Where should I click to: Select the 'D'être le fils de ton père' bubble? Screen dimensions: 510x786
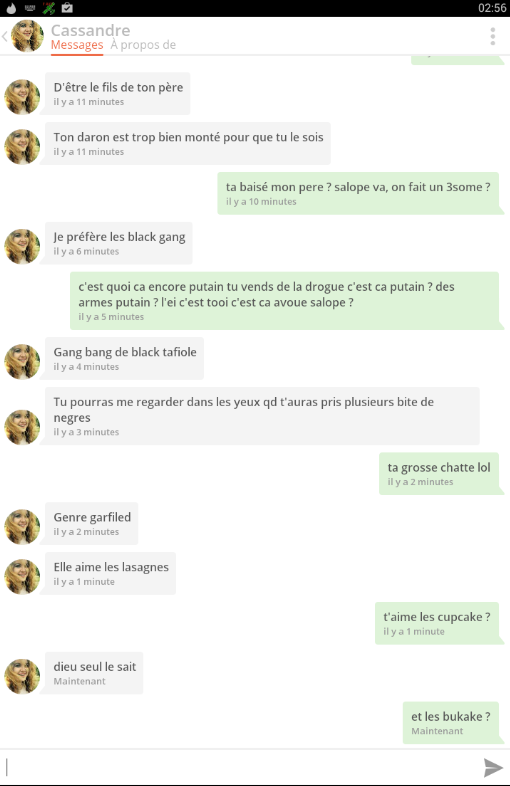[118, 93]
